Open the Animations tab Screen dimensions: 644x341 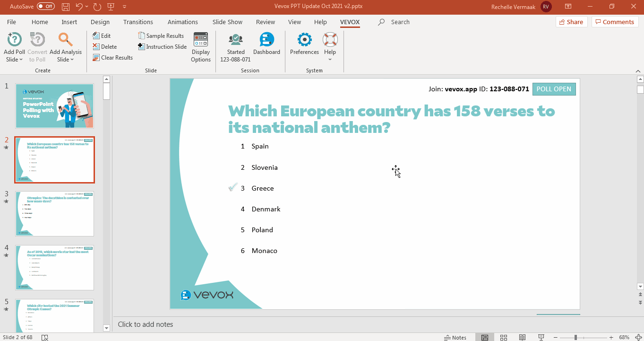point(182,22)
